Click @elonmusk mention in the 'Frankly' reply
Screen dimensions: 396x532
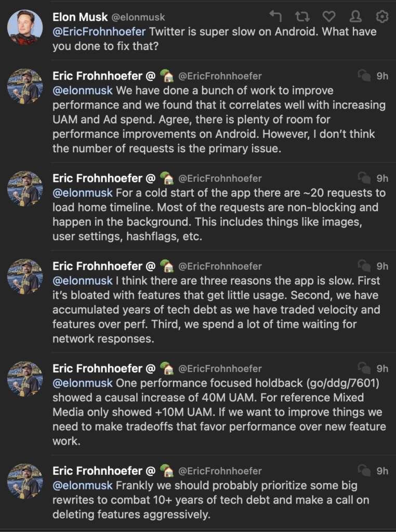pos(83,485)
